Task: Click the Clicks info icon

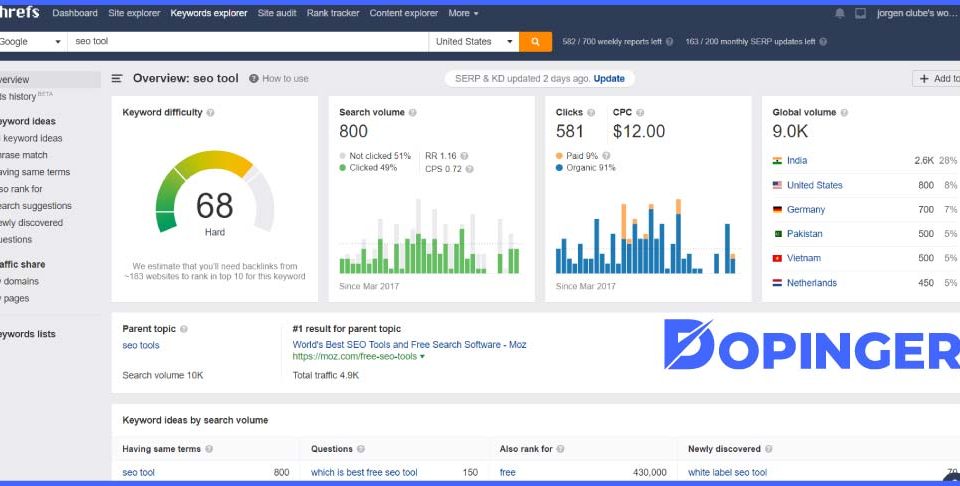Action: pos(591,113)
